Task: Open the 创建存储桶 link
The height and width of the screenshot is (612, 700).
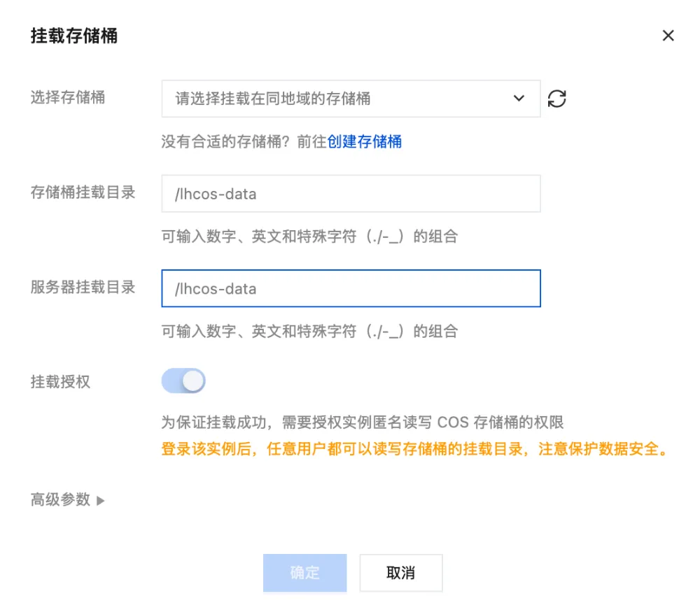Action: point(363,142)
